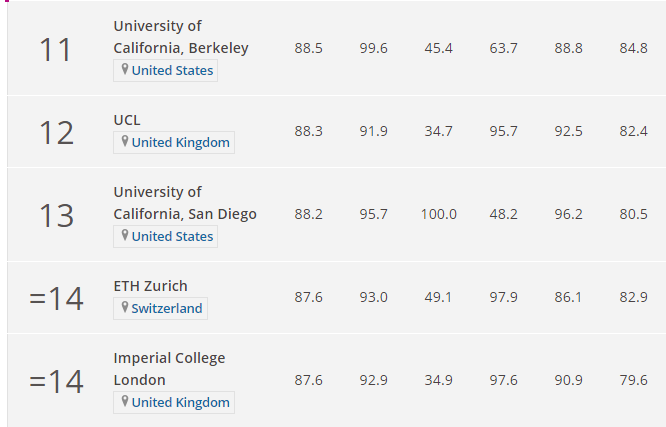666x427 pixels.
Task: Click the 100.0 score for UC San Diego
Action: click(438, 214)
